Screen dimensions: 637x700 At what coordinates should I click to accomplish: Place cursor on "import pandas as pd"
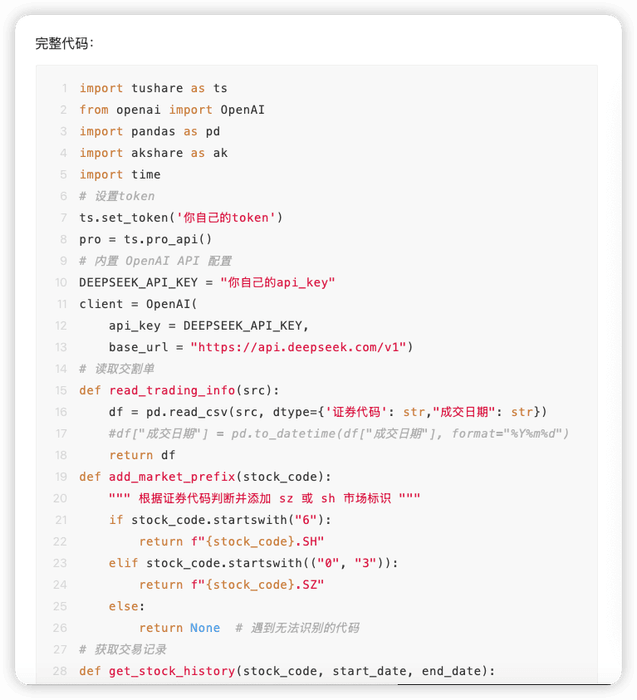point(149,131)
